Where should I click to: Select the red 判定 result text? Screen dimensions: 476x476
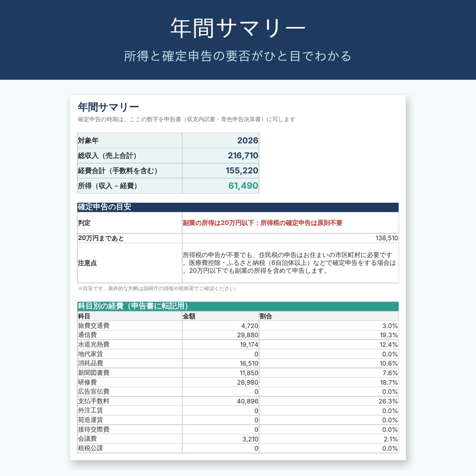coord(262,223)
